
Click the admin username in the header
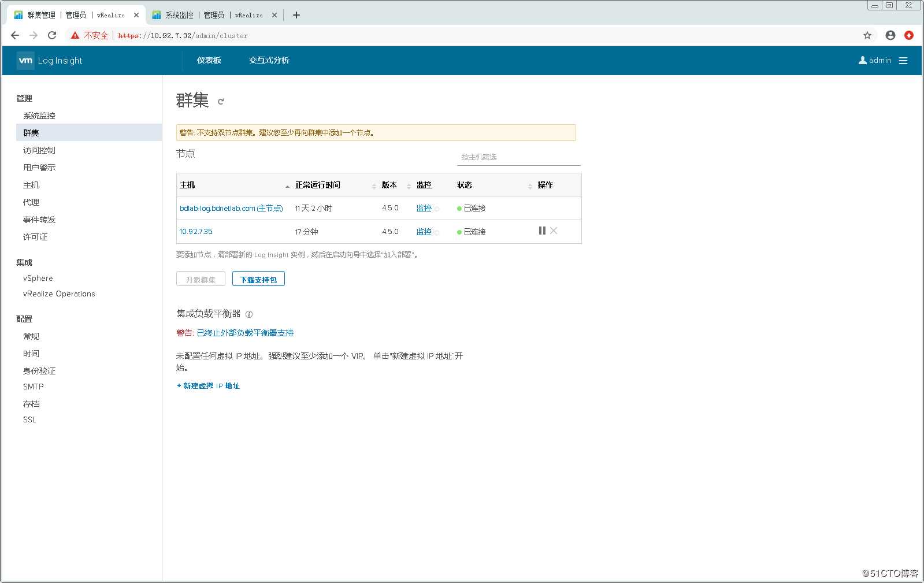(880, 60)
